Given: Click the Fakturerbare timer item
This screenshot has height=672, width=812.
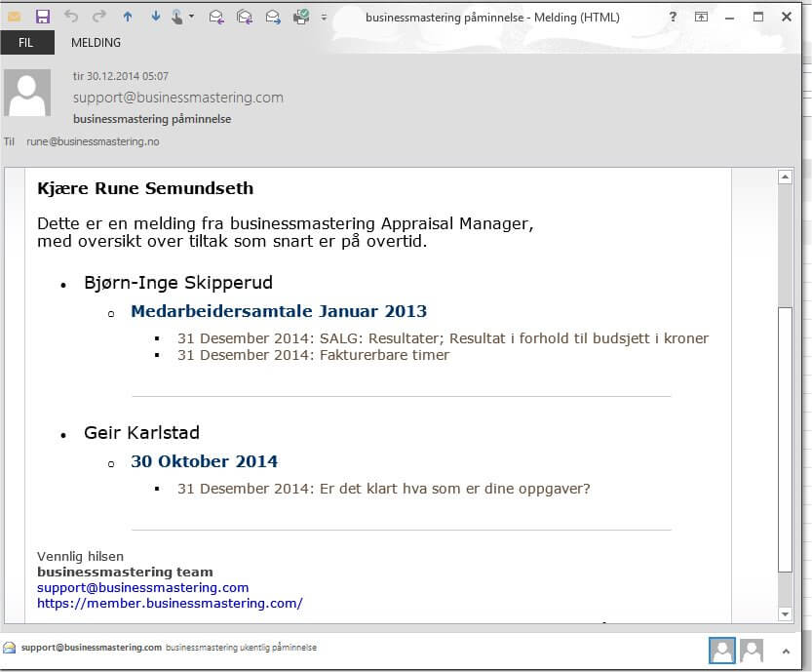Looking at the screenshot, I should [313, 355].
